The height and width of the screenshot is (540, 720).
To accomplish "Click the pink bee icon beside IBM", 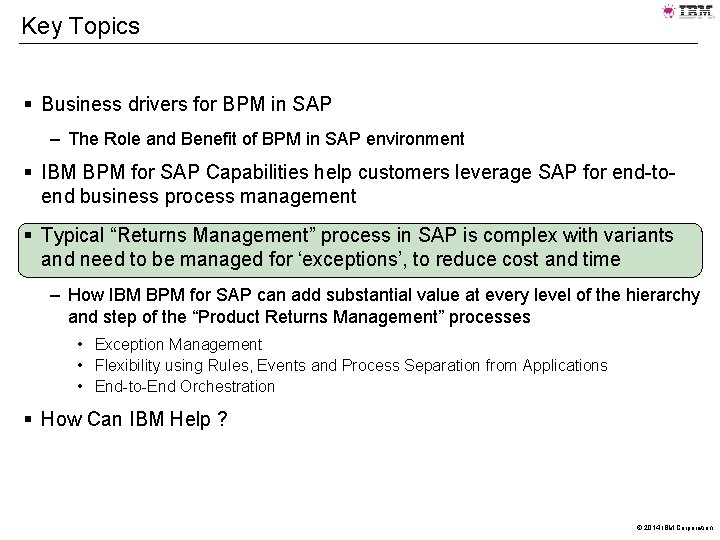I will (669, 11).
